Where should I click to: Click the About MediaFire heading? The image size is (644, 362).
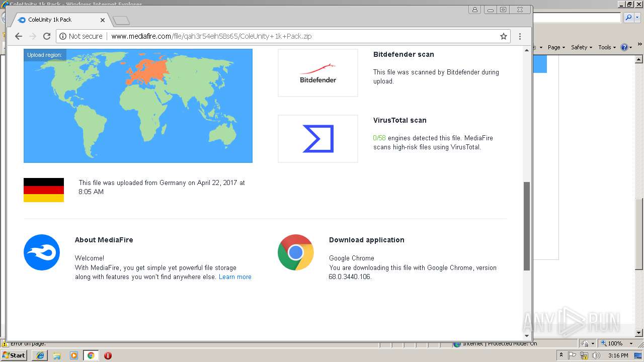(x=104, y=240)
